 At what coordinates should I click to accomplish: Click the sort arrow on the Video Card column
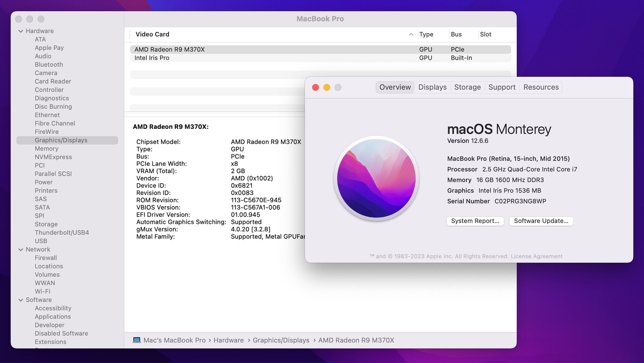coord(411,34)
